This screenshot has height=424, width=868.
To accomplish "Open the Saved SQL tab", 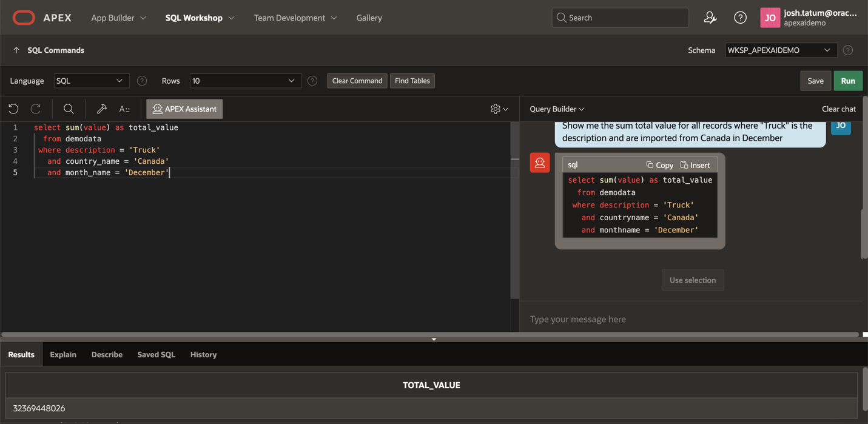I will 156,354.
